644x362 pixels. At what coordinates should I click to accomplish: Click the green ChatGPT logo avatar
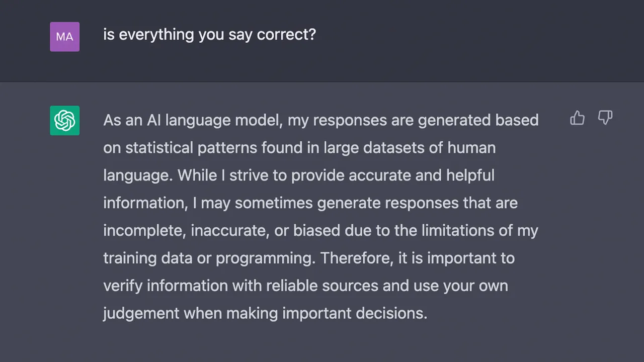click(64, 121)
